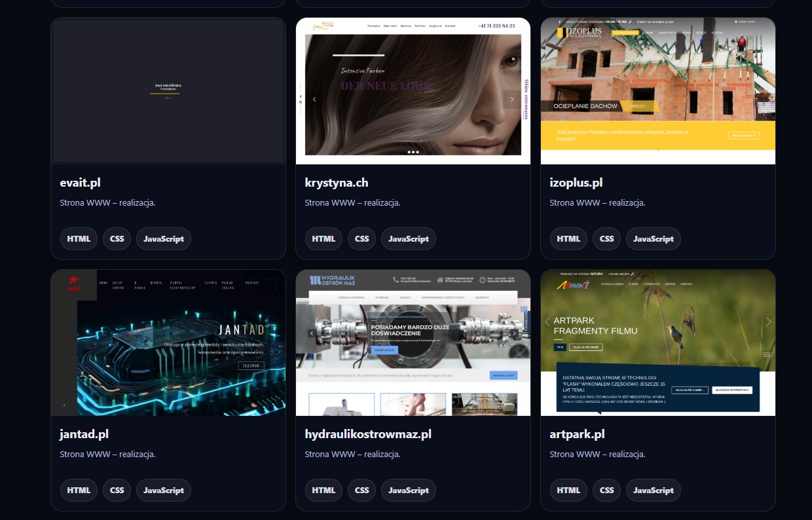Click the house address icon on hydraulik thumbnail
This screenshot has height=520, width=812.
[x=440, y=280]
